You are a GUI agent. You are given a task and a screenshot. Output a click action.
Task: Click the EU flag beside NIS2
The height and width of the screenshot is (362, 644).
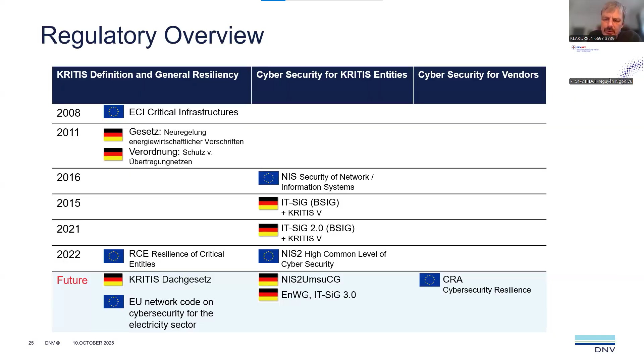click(268, 256)
